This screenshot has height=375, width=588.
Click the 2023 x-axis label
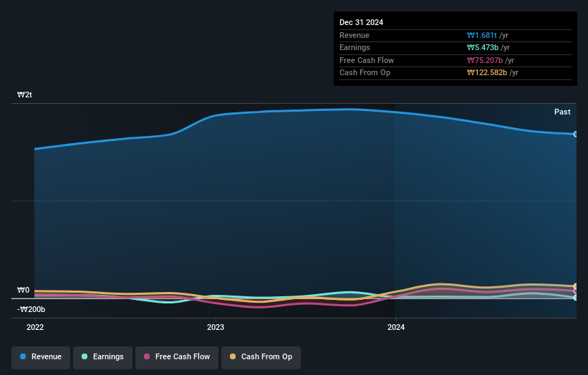[216, 328]
